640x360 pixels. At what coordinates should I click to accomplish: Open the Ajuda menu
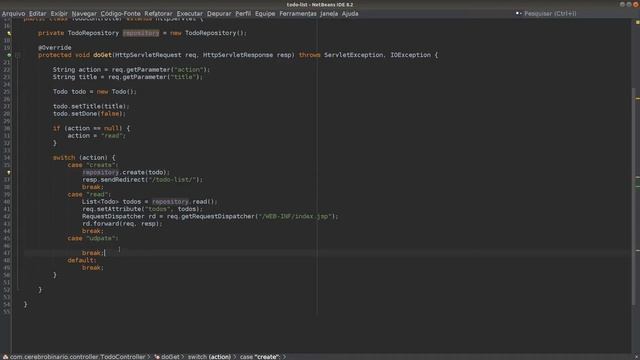(x=350, y=13)
